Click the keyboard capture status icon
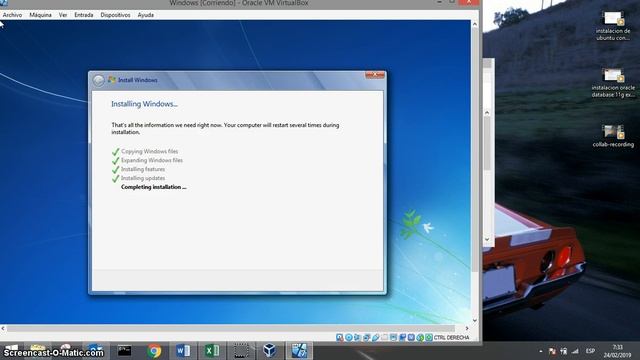Image resolution: width=640 pixels, height=360 pixels. [429, 337]
